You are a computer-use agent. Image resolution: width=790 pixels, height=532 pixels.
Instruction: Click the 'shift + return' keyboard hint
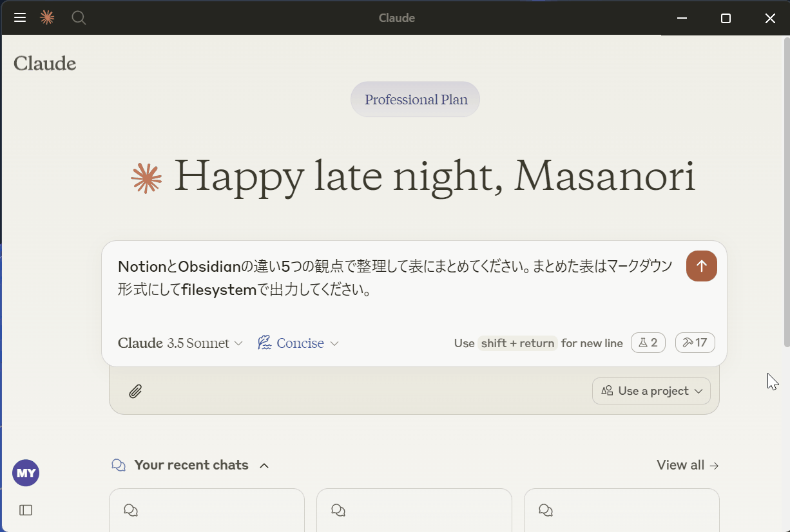click(x=517, y=343)
